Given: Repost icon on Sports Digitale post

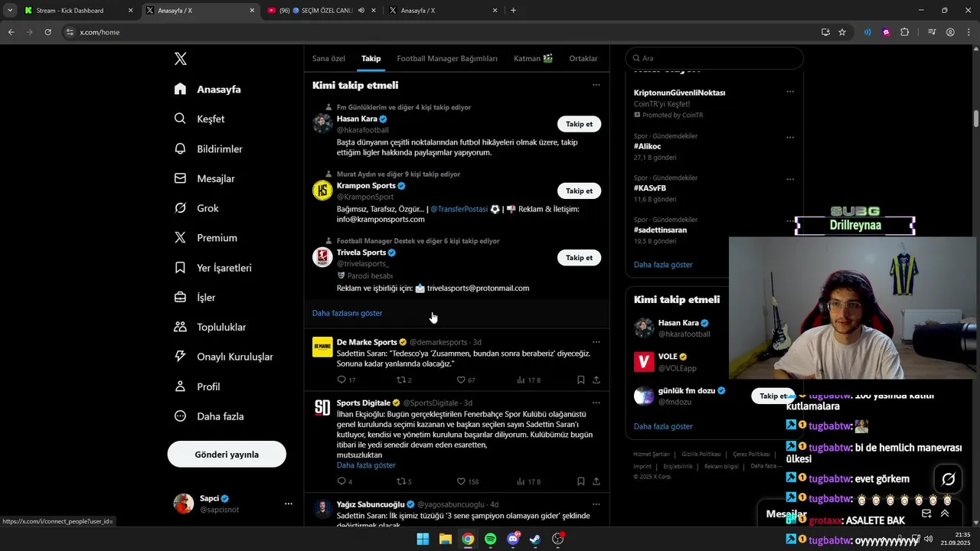Looking at the screenshot, I should [x=400, y=481].
